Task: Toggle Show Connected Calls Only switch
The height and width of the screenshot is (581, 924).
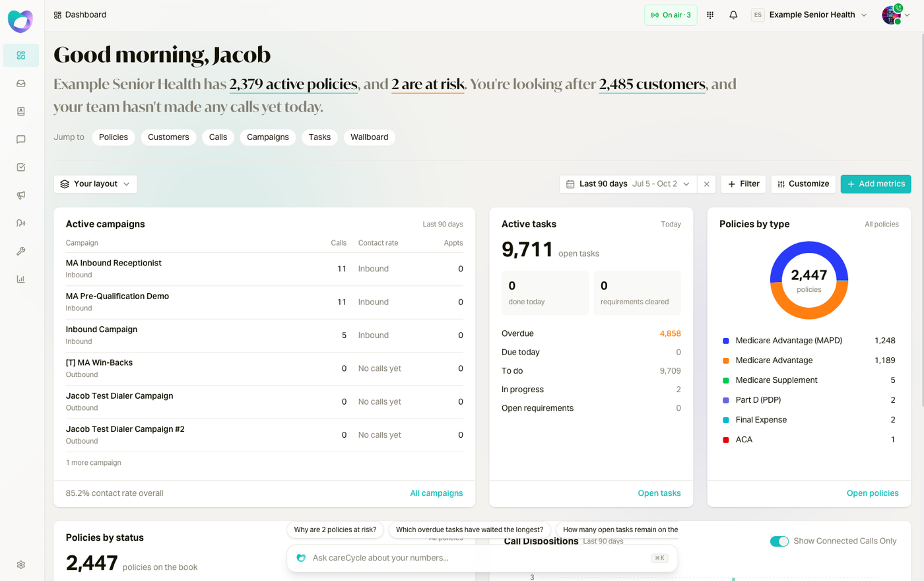Action: (x=779, y=541)
